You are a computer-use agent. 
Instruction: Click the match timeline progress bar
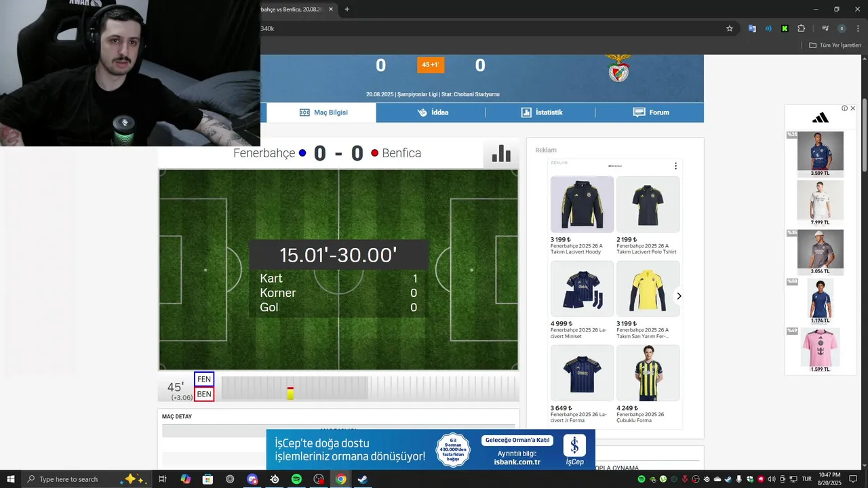pyautogui.click(x=370, y=388)
